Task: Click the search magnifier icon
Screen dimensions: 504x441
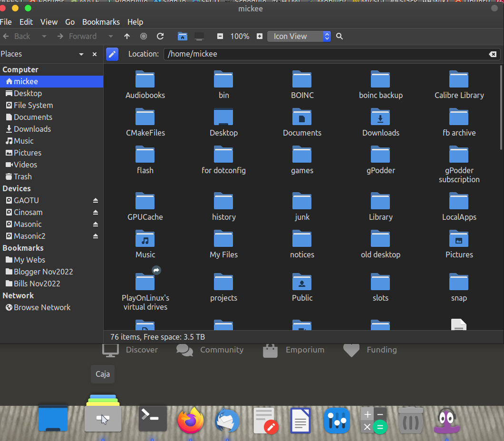Action: pyautogui.click(x=339, y=36)
